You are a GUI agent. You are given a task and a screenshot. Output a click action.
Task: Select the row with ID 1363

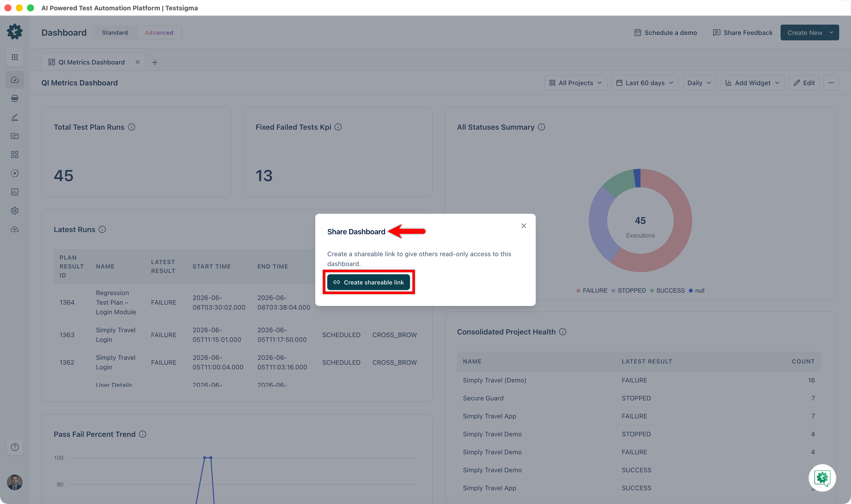pyautogui.click(x=235, y=335)
